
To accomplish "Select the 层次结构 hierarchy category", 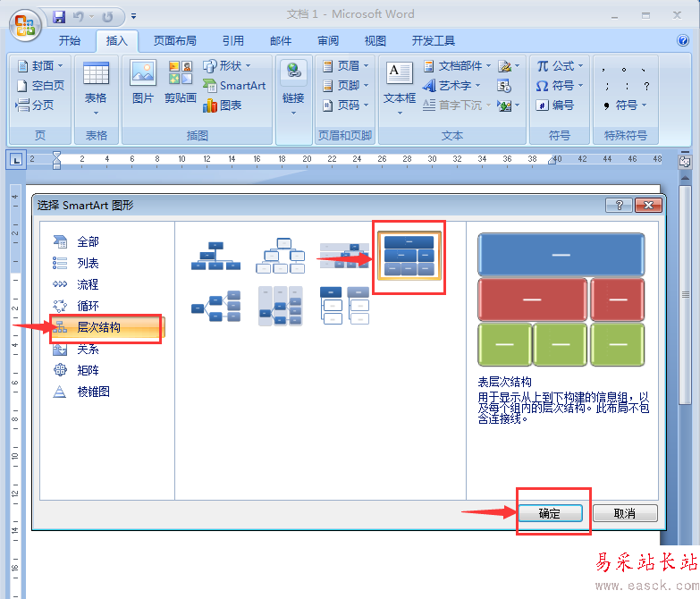I will click(107, 327).
